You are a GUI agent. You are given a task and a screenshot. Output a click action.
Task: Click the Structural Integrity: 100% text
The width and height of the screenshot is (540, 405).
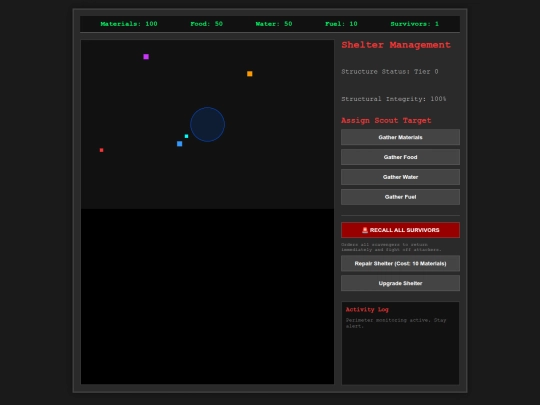[x=394, y=99]
